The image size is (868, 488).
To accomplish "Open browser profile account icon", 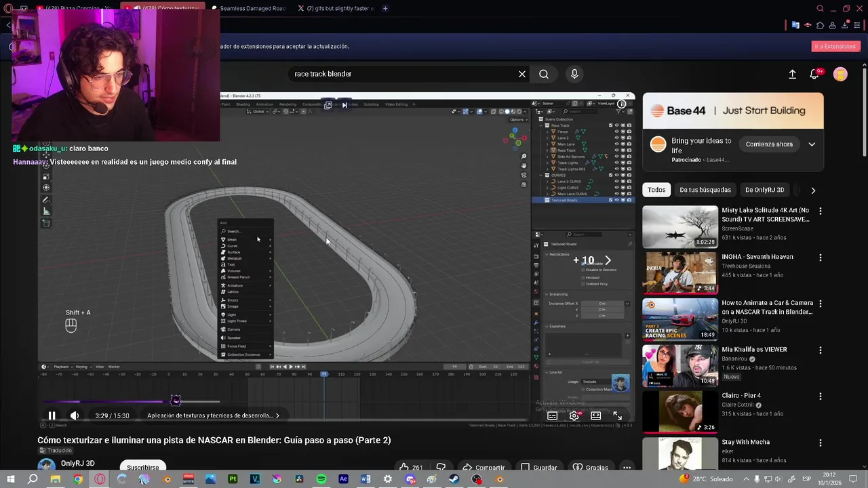I will [x=833, y=25].
